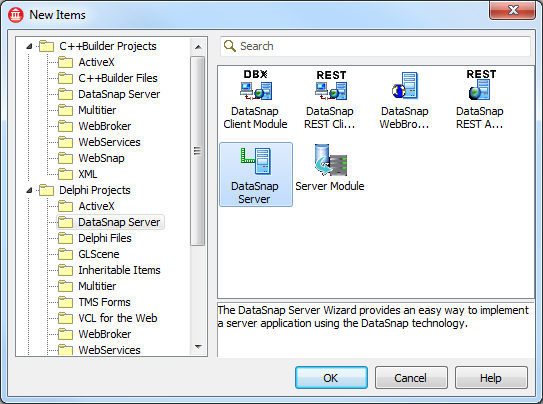Open Help for New Items
Viewport: 543px width, 404px height.
click(x=491, y=378)
